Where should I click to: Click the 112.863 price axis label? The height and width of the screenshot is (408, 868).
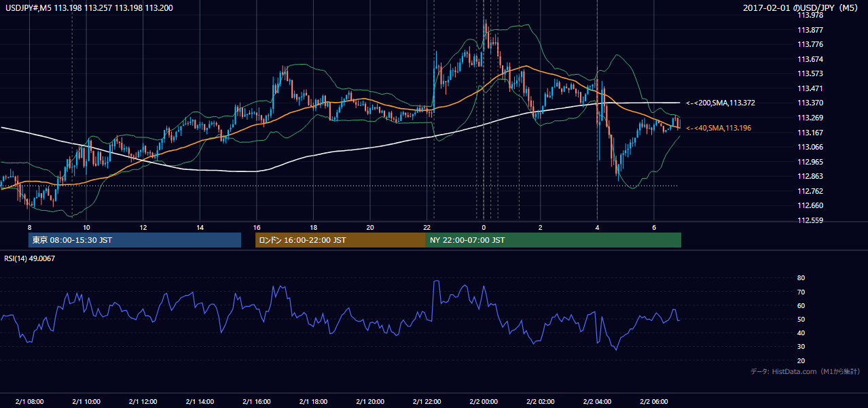(811, 176)
